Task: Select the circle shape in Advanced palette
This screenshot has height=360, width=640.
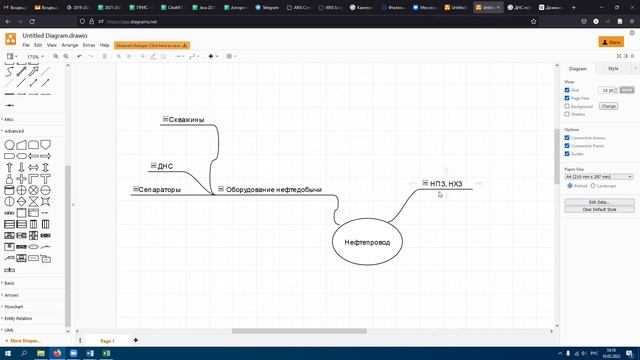Action: coord(9,145)
